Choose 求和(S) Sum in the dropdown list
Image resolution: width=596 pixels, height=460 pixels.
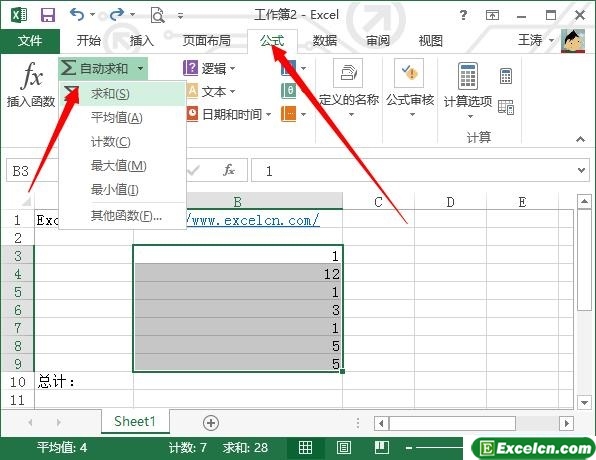point(110,94)
